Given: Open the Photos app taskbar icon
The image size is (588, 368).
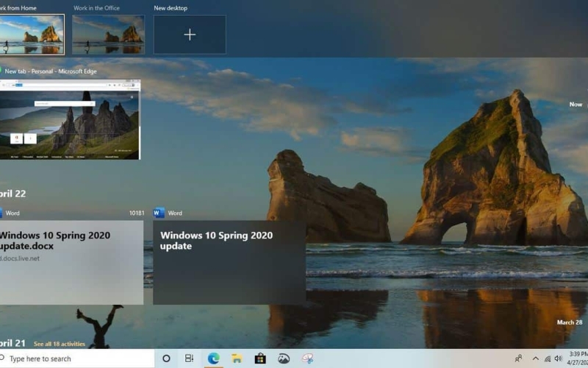Looking at the screenshot, I should click(x=284, y=358).
